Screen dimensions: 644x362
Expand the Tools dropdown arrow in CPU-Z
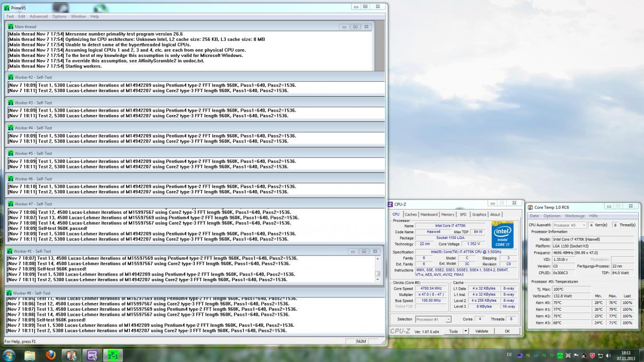466,331
